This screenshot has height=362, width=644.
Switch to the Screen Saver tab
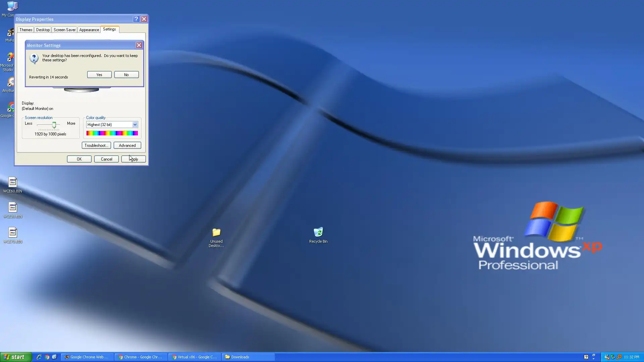coord(64,30)
